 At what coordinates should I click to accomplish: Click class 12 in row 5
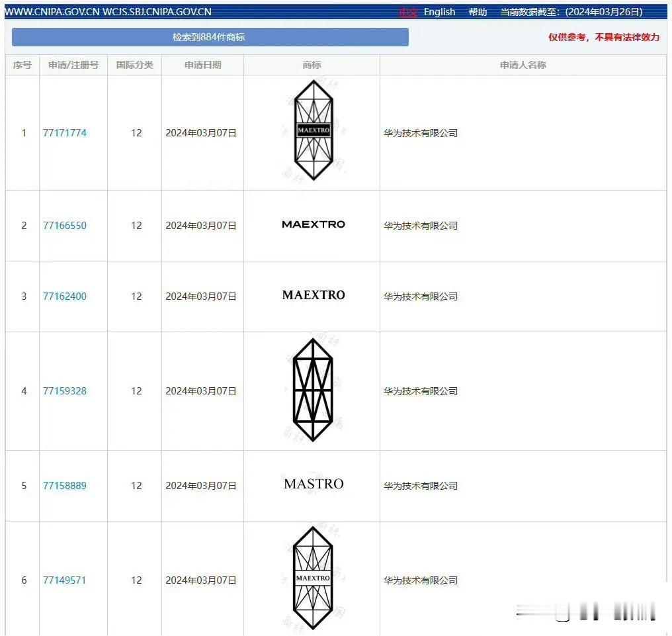[136, 486]
